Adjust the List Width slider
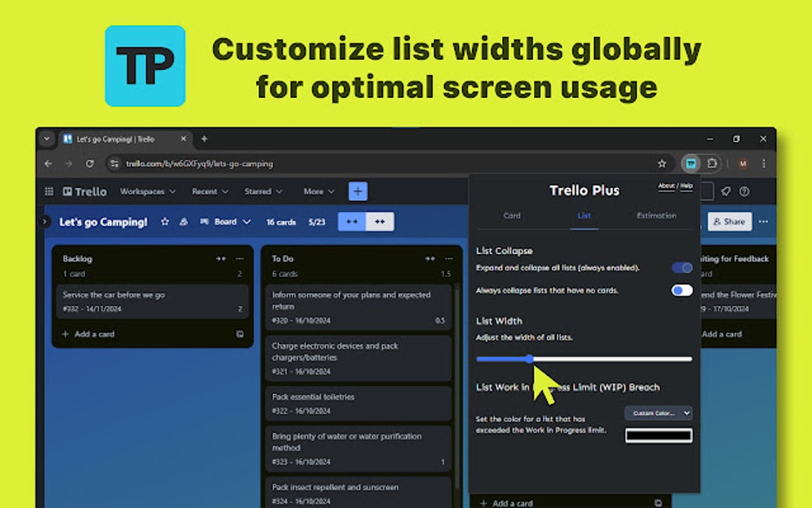 click(530, 359)
